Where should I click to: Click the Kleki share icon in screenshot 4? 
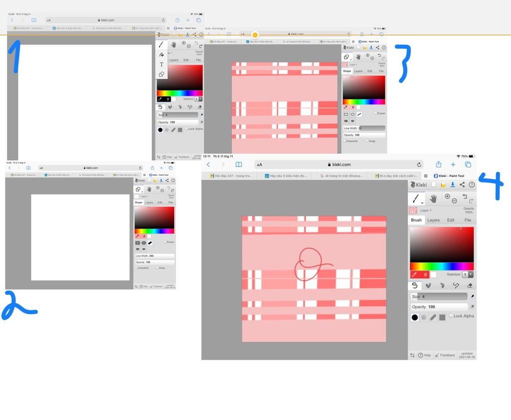pyautogui.click(x=462, y=185)
